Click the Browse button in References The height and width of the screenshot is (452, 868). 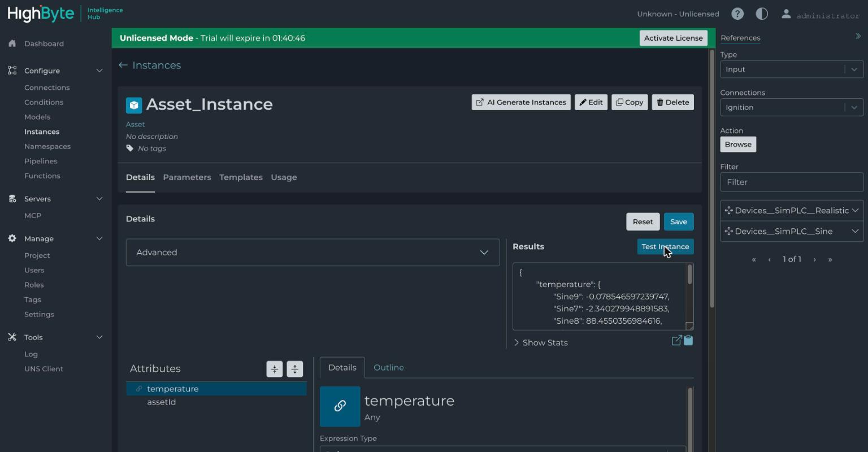738,144
